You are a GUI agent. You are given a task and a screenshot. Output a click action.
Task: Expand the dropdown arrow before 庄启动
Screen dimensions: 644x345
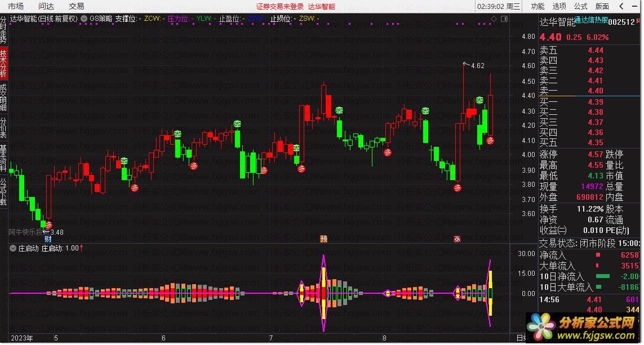[13, 248]
